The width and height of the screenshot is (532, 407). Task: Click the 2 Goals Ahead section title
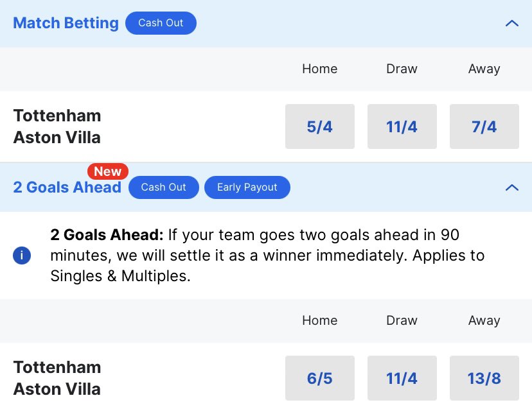tap(67, 187)
